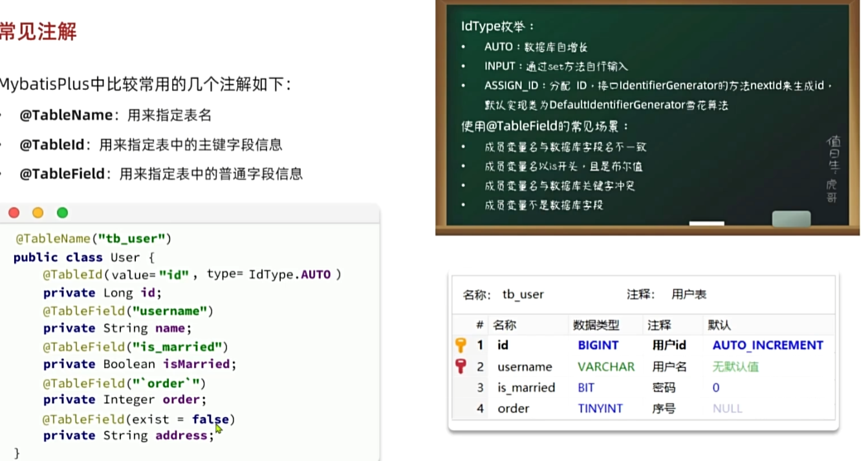This screenshot has height=461, width=868.
Task: Select the red traffic light button on code window
Action: point(14,212)
